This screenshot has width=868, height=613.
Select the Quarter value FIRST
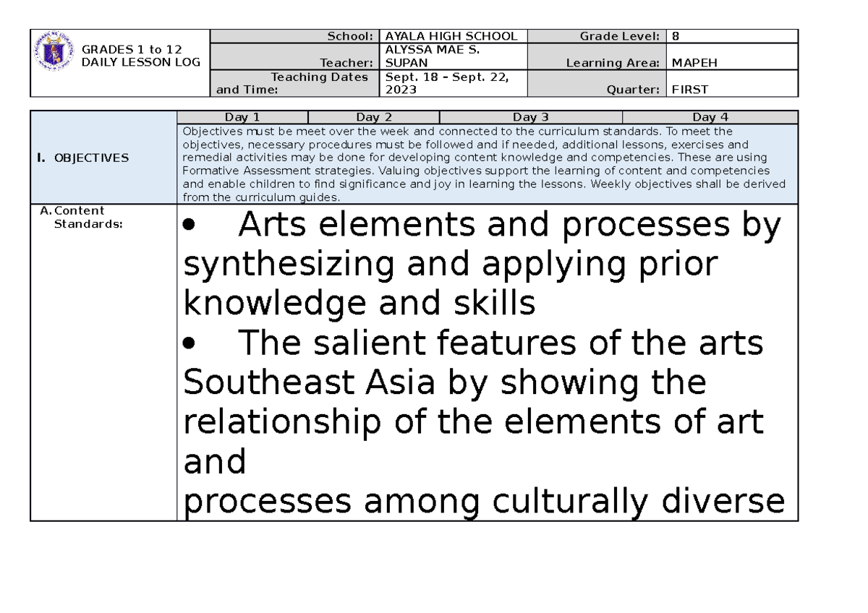coord(689,90)
